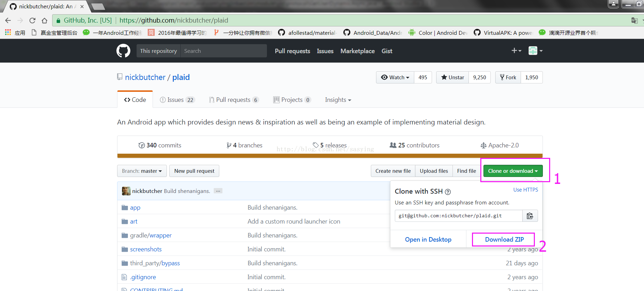Unstar the repository
Viewport: 644px width, 291px height.
click(453, 78)
